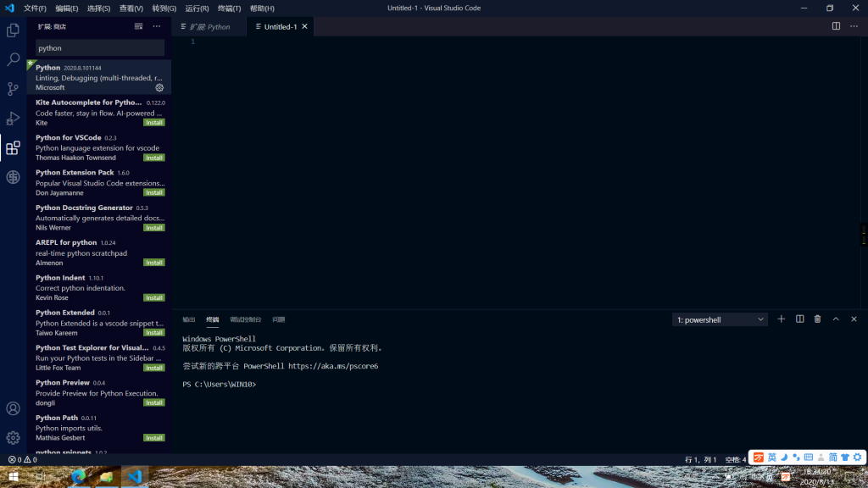
Task: Kill the terminal with trash icon
Action: pyautogui.click(x=818, y=319)
